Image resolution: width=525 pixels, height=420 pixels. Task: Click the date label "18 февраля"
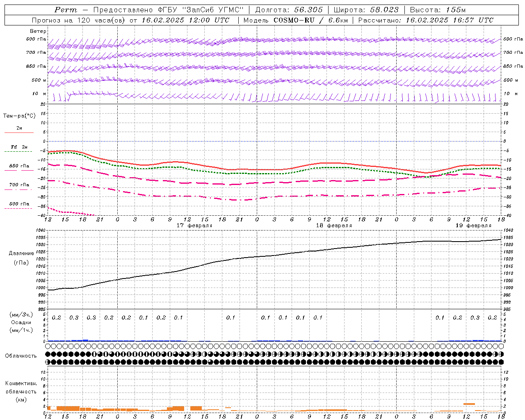[334, 226]
